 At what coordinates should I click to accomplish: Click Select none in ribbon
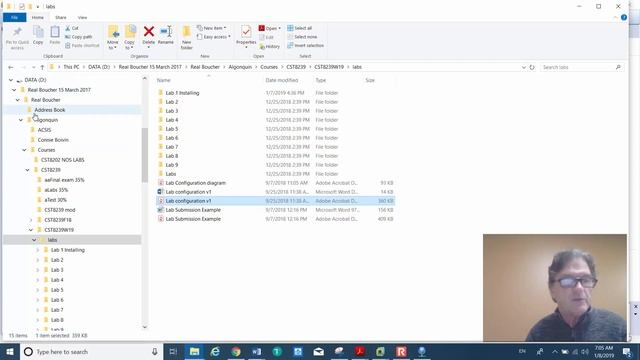[302, 37]
